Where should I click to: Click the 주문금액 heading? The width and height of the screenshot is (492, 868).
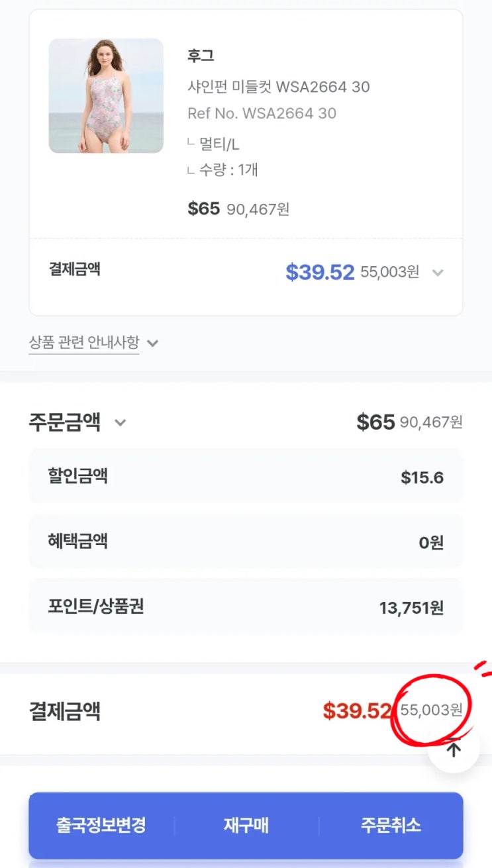[65, 422]
